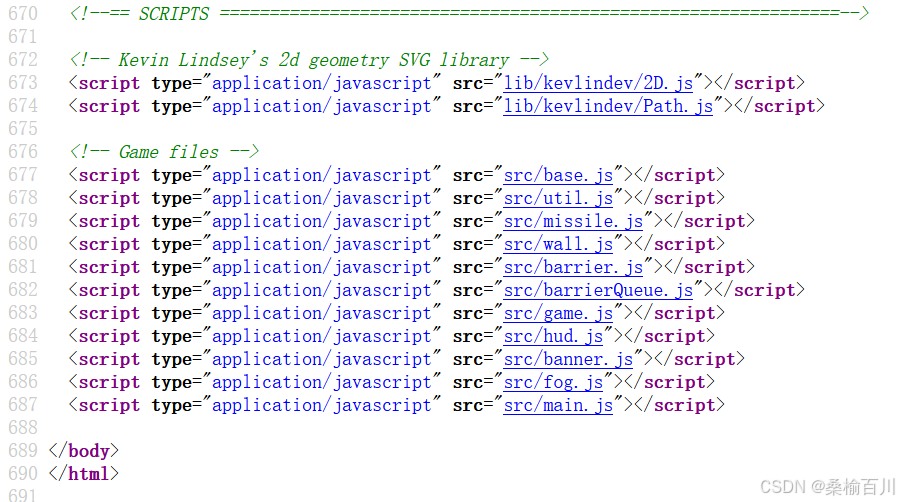Click the closing html tag
Screen dimensions: 900x502
click(x=84, y=473)
